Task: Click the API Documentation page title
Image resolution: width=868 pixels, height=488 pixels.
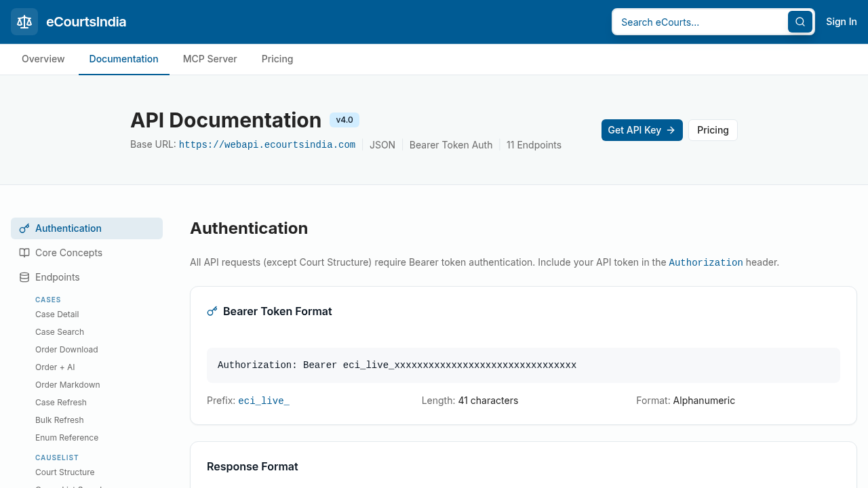Action: pos(226,120)
